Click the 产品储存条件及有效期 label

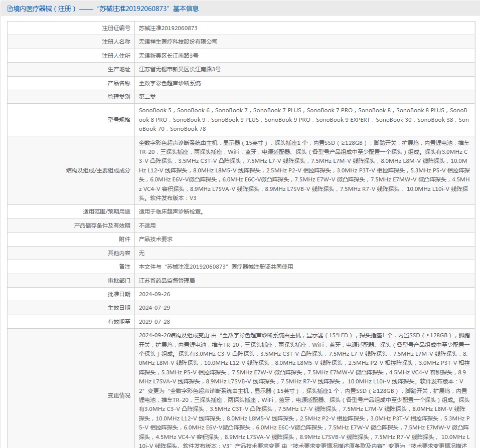pyautogui.click(x=102, y=226)
